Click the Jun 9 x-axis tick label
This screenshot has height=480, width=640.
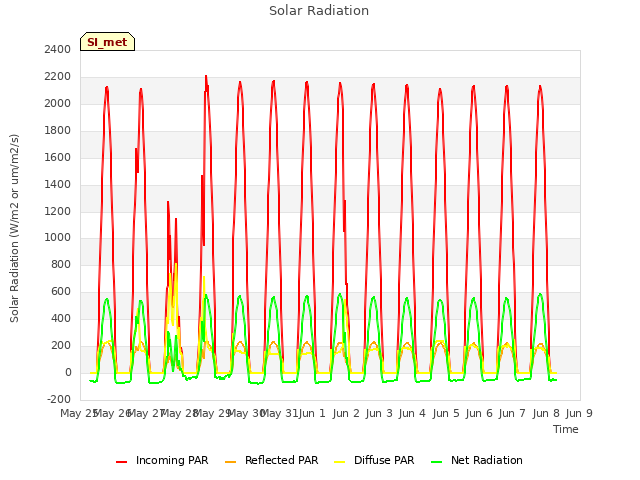(579, 413)
